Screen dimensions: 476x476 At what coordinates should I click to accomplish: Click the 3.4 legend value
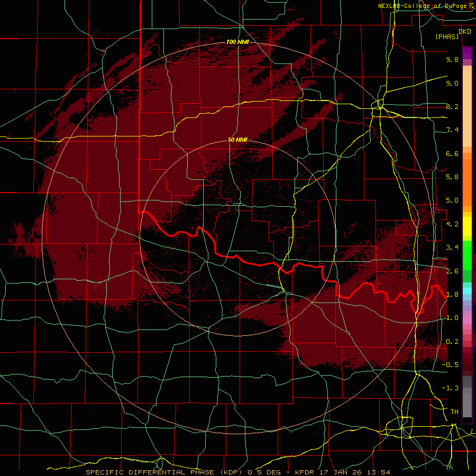(x=452, y=248)
